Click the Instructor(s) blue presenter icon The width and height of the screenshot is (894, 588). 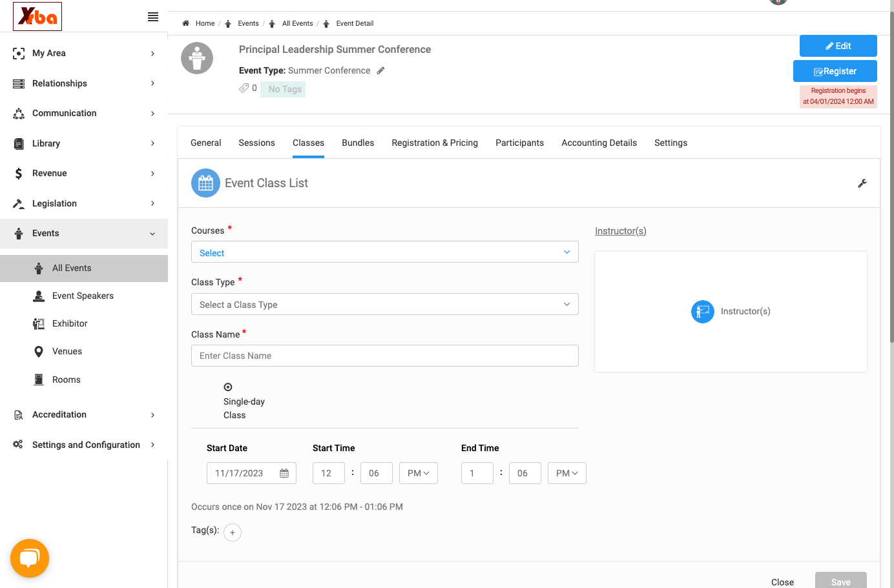pos(703,312)
